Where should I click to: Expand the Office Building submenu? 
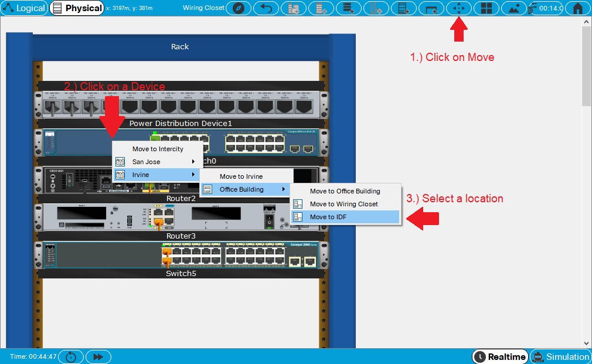point(245,189)
